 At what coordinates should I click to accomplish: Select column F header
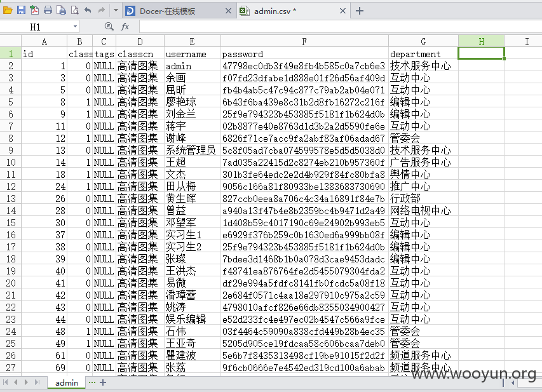[304, 42]
